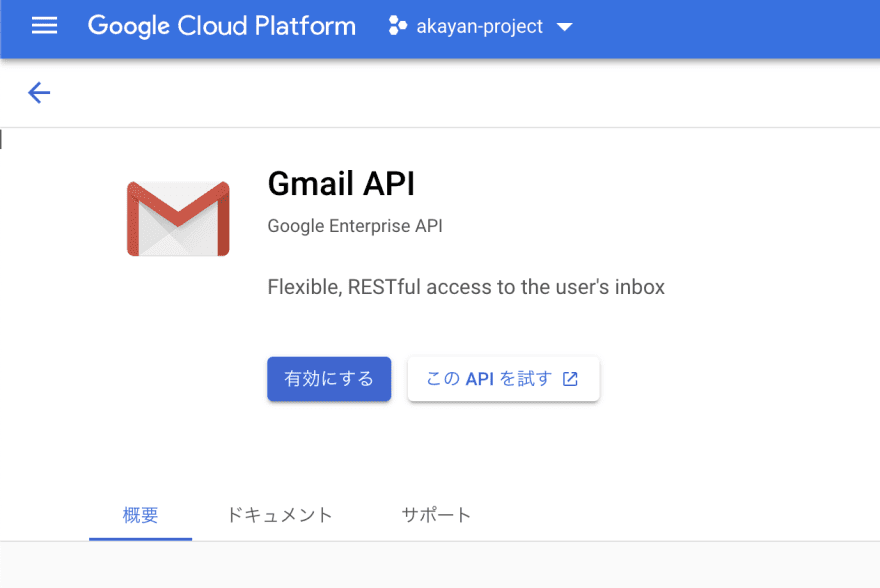This screenshot has height=588, width=880.
Task: Switch to the ドキュメント tab
Action: point(279,515)
